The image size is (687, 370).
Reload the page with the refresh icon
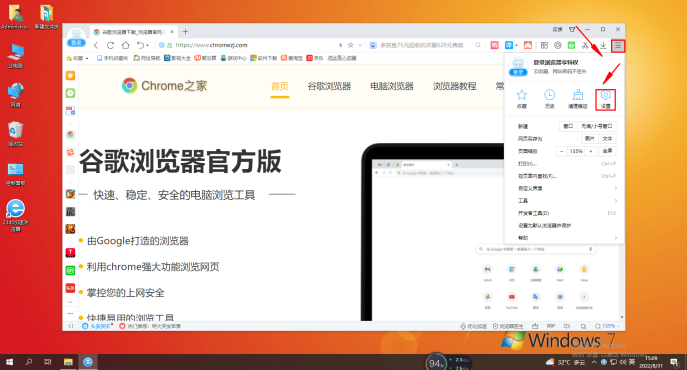pyautogui.click(x=110, y=45)
